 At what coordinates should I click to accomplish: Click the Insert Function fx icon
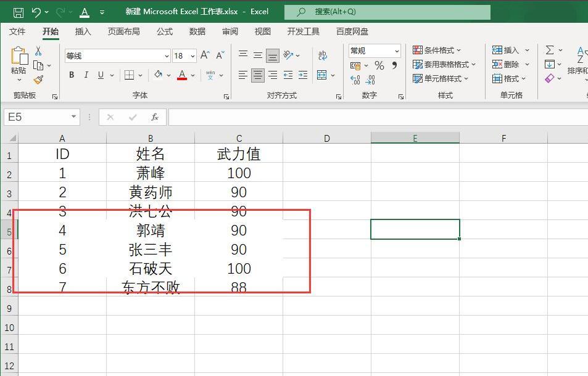(154, 117)
